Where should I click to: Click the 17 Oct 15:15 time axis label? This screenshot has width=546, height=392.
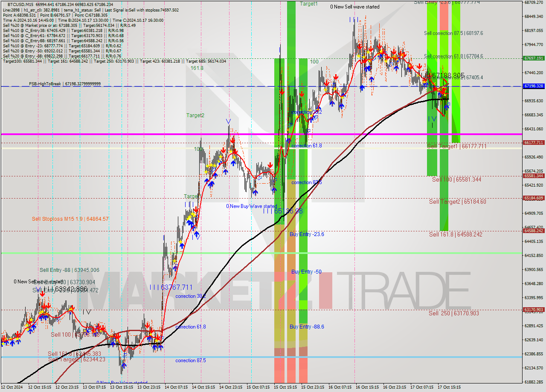[449, 387]
